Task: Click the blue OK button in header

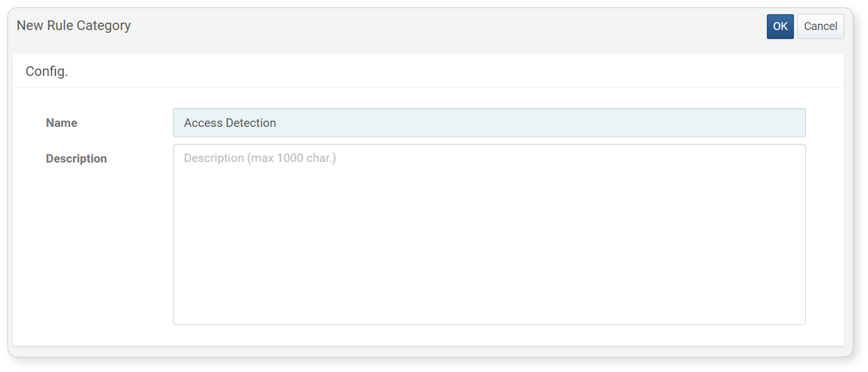Action: pos(780,26)
